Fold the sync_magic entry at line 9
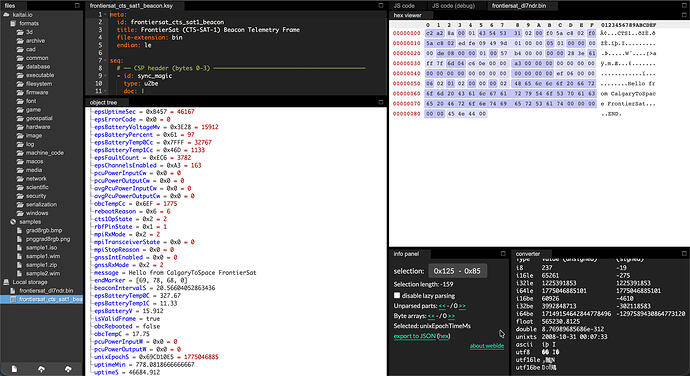The image size is (690, 376). [x=106, y=76]
